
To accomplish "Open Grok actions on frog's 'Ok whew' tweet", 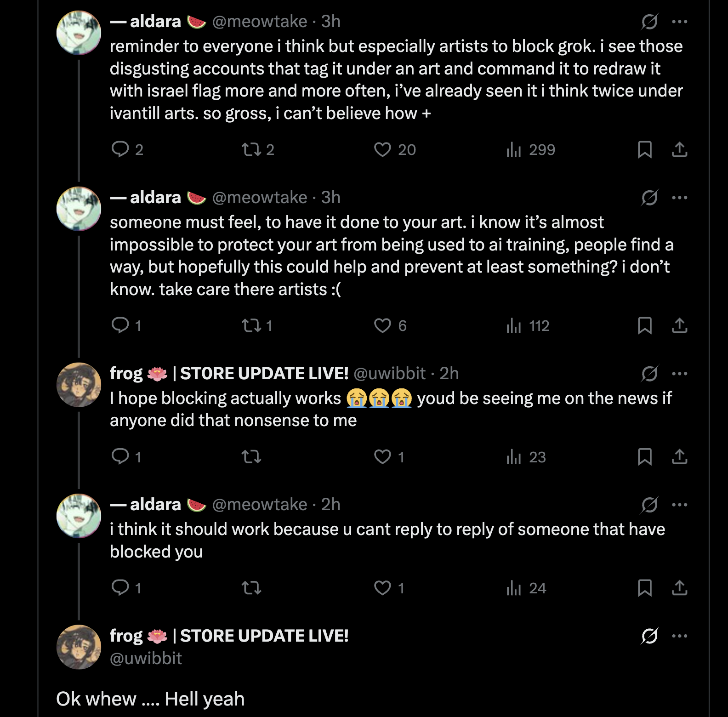I will (649, 636).
